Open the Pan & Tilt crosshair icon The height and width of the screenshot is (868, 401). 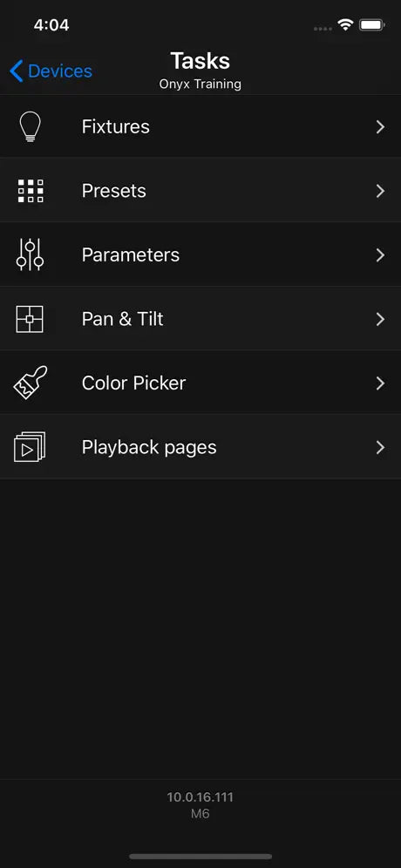[x=30, y=319]
